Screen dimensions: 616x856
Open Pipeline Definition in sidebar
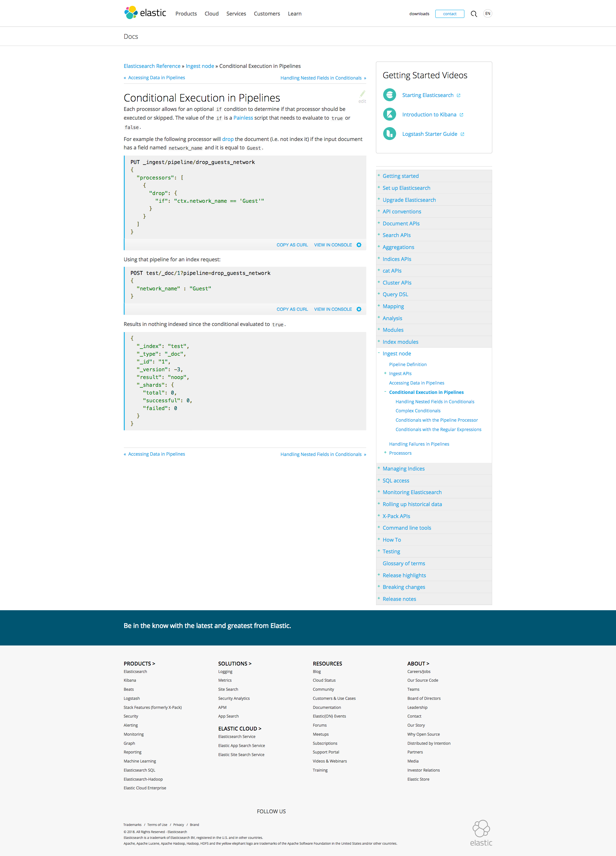tap(408, 364)
